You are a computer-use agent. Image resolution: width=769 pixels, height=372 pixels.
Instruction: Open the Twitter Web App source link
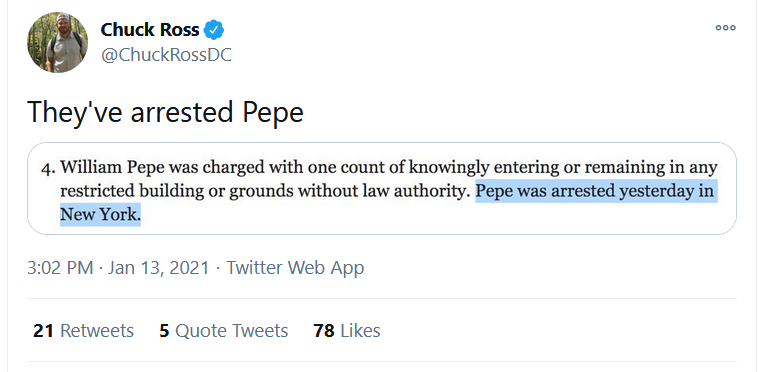[295, 268]
